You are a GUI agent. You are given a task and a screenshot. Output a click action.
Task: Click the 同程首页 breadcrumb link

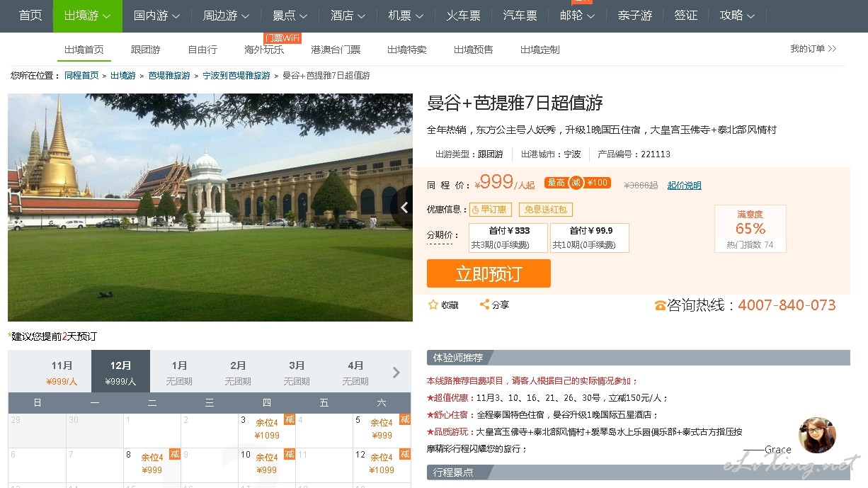click(81, 76)
